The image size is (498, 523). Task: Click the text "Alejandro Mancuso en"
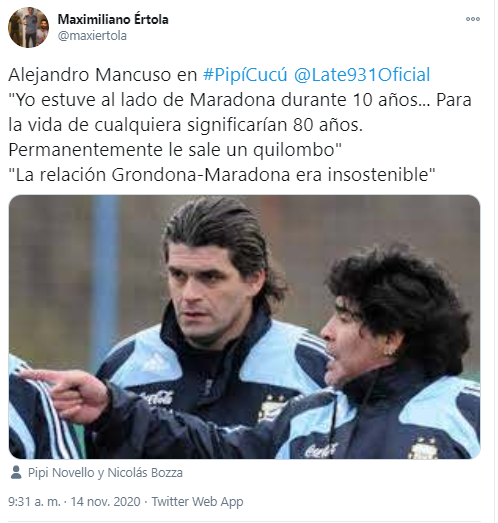103,75
